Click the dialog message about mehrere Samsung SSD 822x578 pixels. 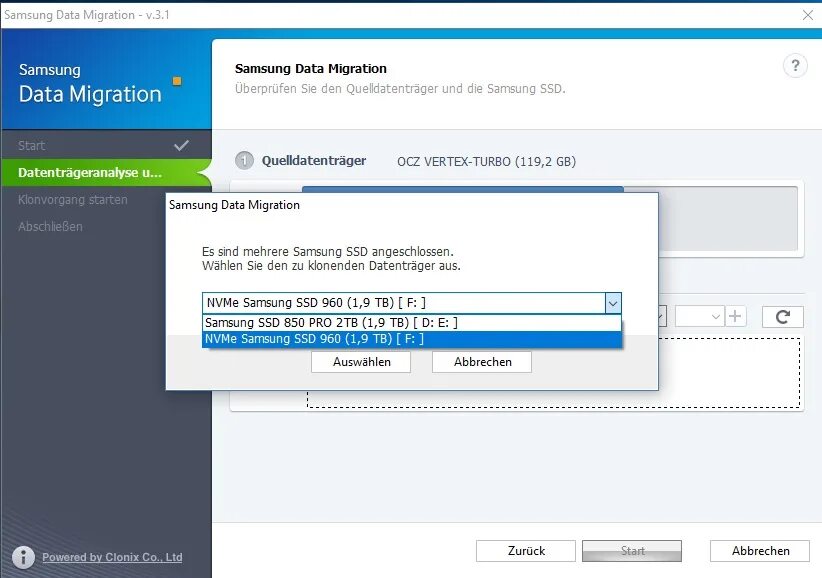(x=331, y=258)
